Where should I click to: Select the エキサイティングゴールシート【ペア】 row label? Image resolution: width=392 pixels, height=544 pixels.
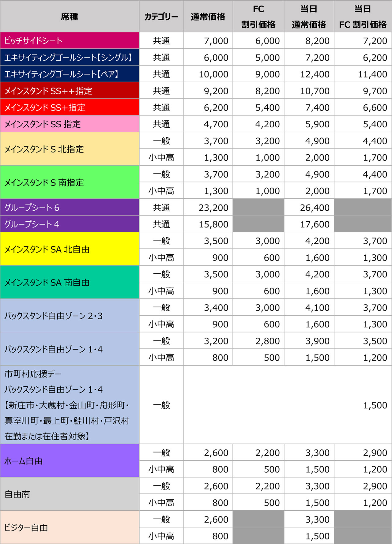point(70,74)
